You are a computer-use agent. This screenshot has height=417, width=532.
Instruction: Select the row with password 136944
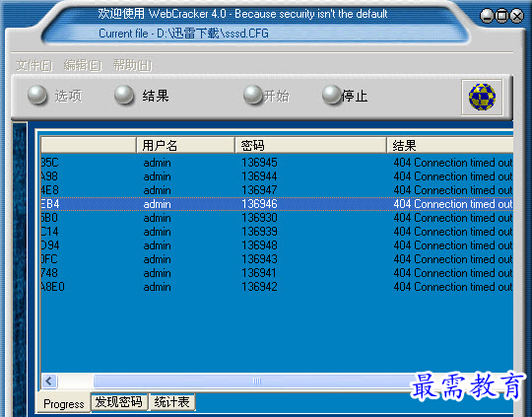point(277,176)
